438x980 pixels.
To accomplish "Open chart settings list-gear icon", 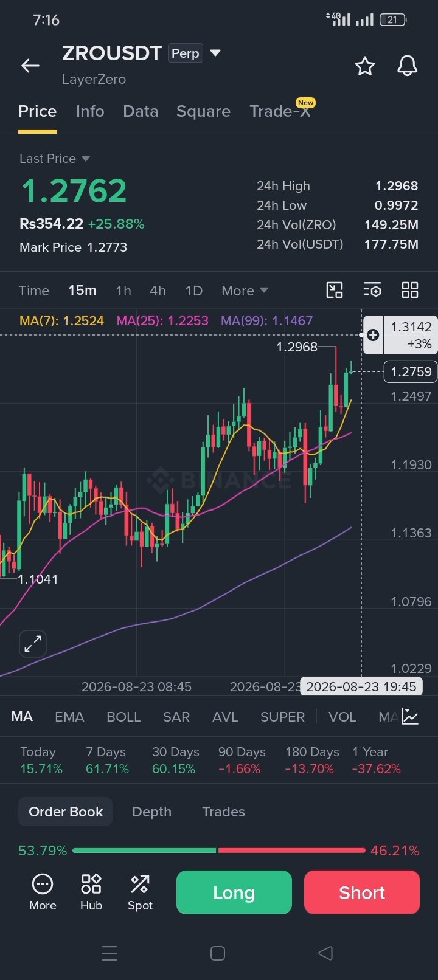I will 372,290.
